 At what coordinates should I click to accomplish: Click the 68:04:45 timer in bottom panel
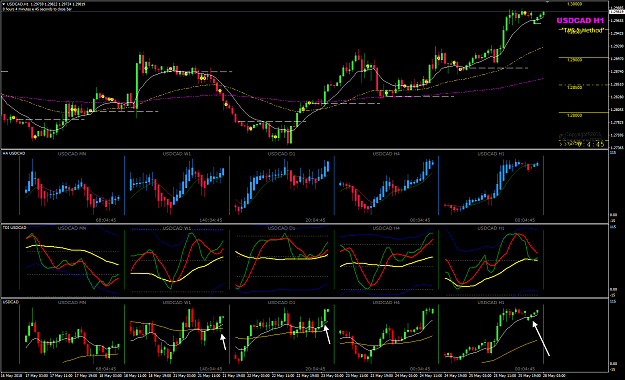[106, 369]
